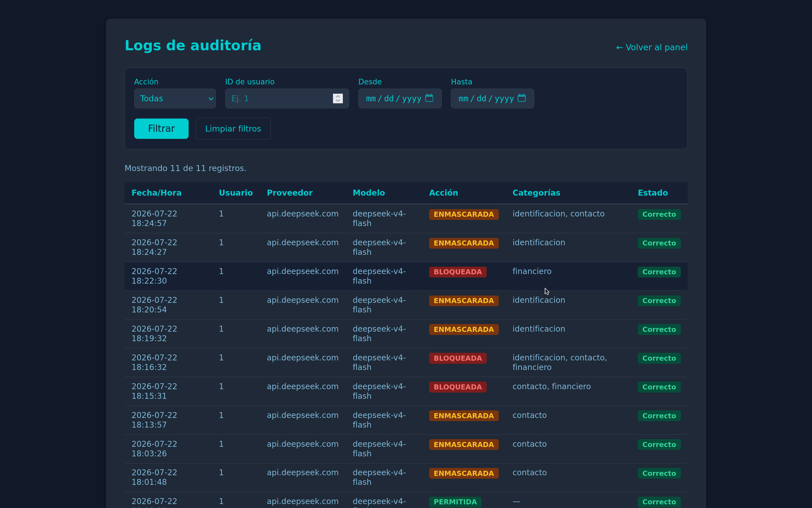Click the Correcto status in 18:01:48 row
The width and height of the screenshot is (812, 508).
[659, 473]
